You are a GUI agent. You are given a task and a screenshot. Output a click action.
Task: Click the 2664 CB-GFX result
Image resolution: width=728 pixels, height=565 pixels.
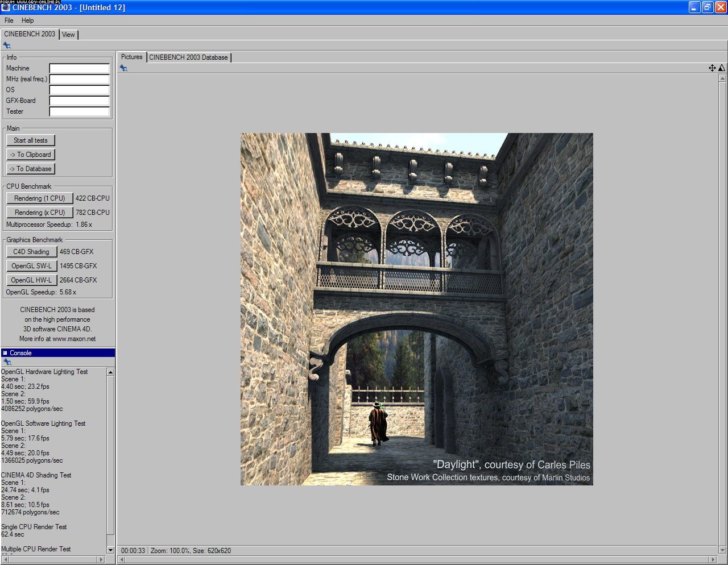[x=78, y=280]
